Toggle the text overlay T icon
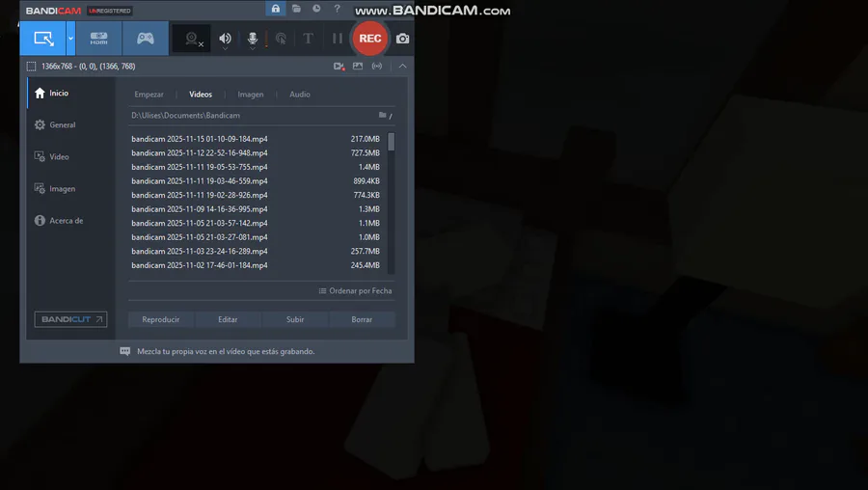The height and width of the screenshot is (490, 868). [309, 39]
